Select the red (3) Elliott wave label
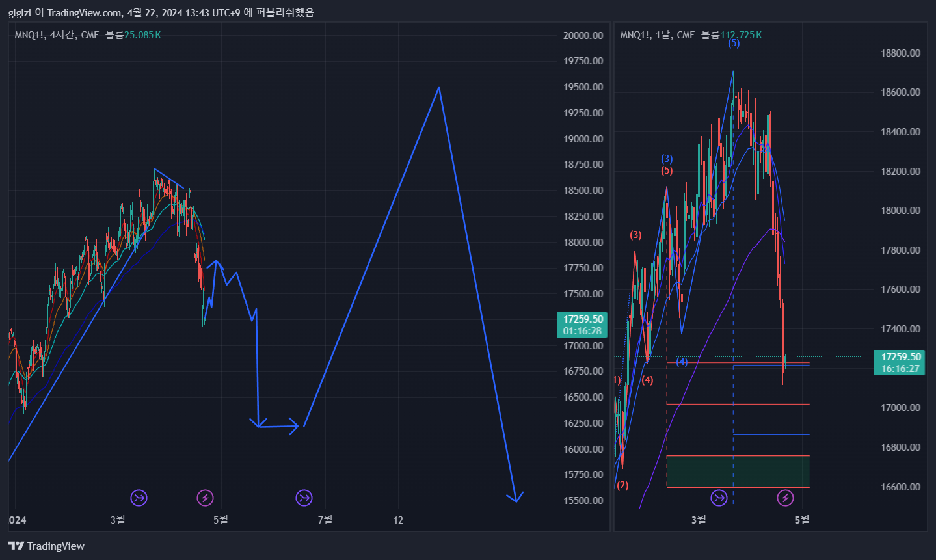This screenshot has width=936, height=560. 635,235
